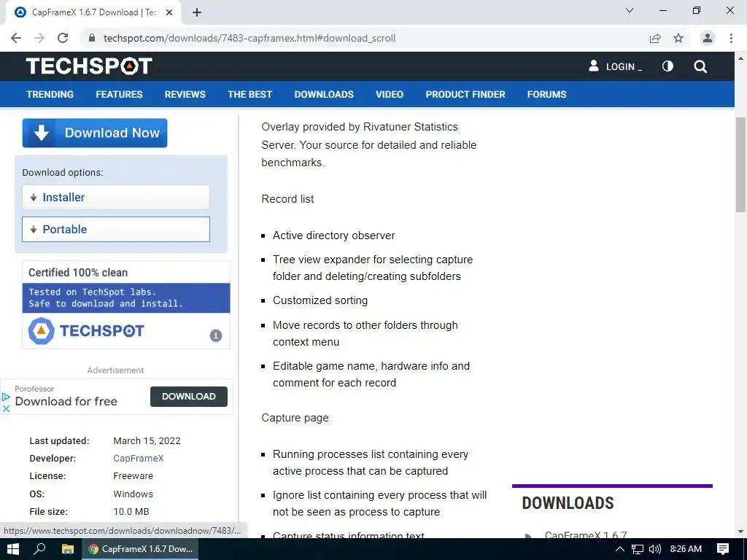This screenshot has height=560, width=747.
Task: Open File Explorer from taskbar
Action: pos(68,549)
